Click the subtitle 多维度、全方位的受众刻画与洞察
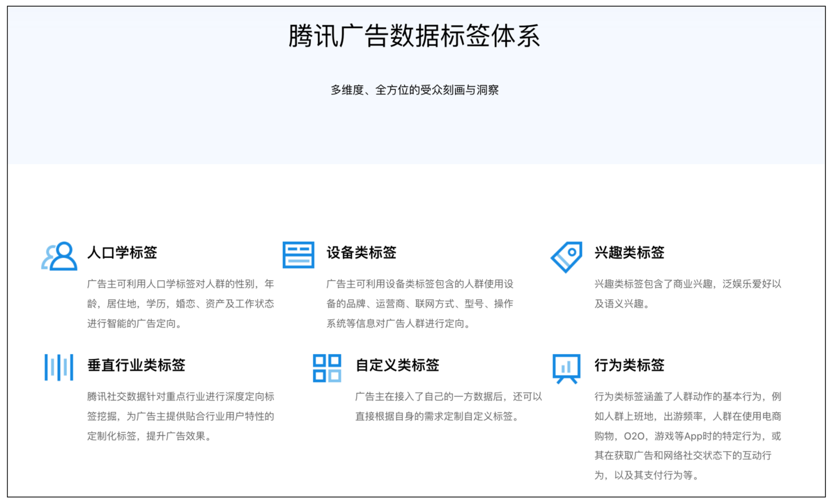Image resolution: width=832 pixels, height=504 pixels. tap(414, 90)
